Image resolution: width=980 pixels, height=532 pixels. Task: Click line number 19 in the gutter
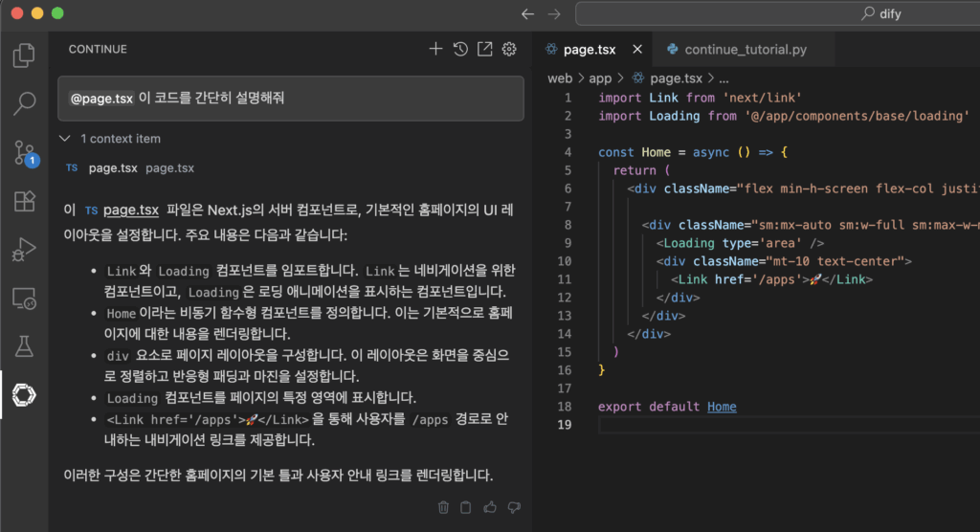point(565,425)
